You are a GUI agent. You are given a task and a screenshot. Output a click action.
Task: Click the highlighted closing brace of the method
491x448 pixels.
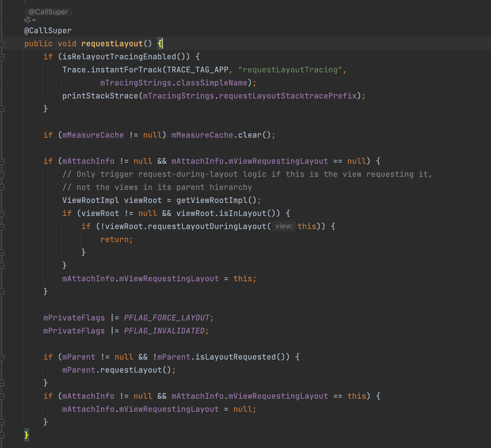tap(27, 435)
